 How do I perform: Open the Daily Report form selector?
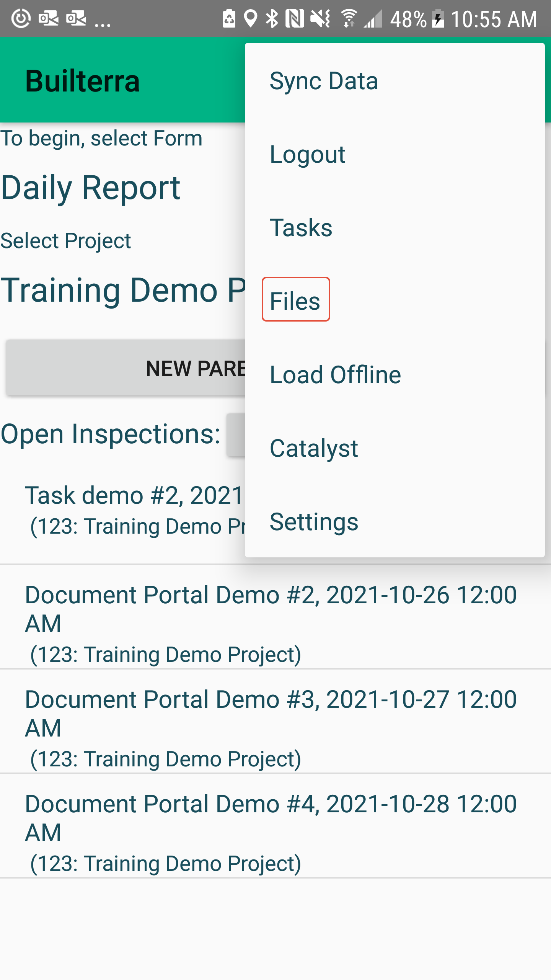[x=91, y=188]
